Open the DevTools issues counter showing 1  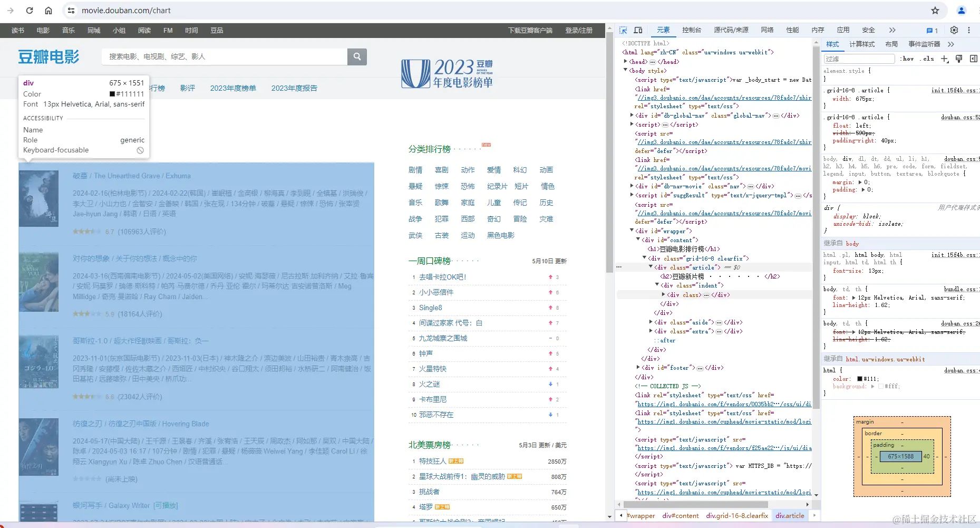click(932, 31)
